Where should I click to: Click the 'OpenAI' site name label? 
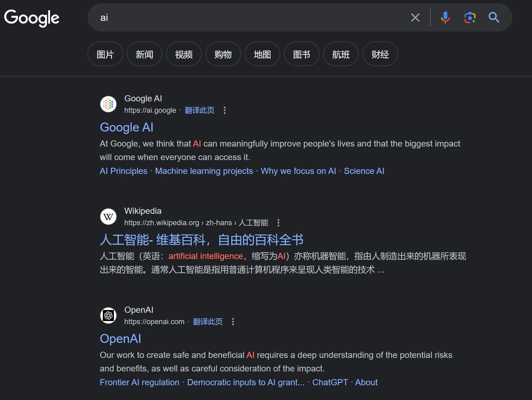click(x=139, y=310)
